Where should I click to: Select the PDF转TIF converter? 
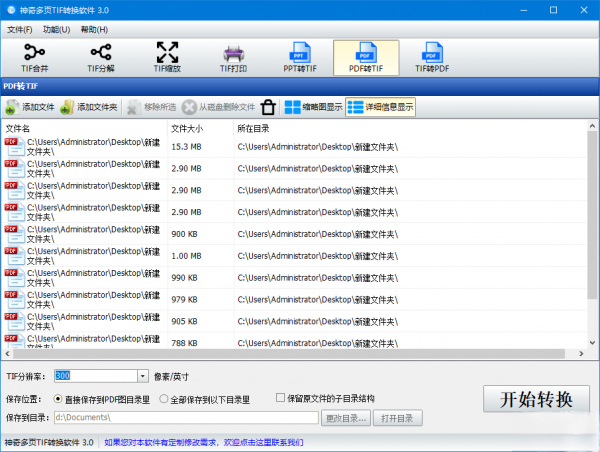click(x=366, y=58)
